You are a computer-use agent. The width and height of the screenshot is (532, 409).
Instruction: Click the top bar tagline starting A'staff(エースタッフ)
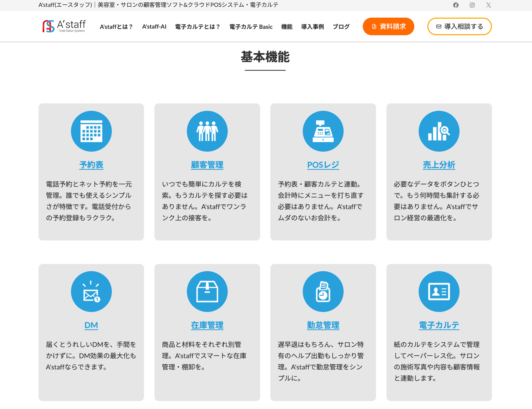click(159, 5)
